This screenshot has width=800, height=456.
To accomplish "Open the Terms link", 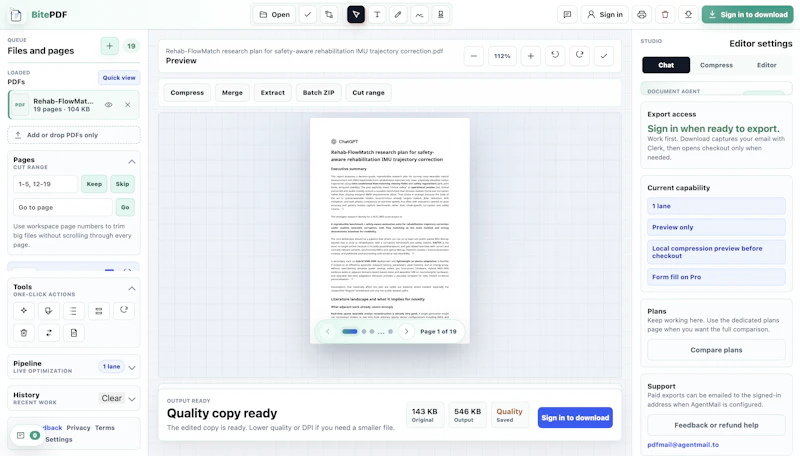I will 105,428.
